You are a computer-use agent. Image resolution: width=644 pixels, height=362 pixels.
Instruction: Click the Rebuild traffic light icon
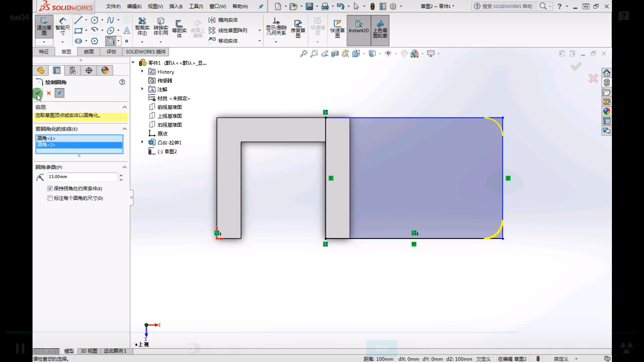click(x=372, y=7)
